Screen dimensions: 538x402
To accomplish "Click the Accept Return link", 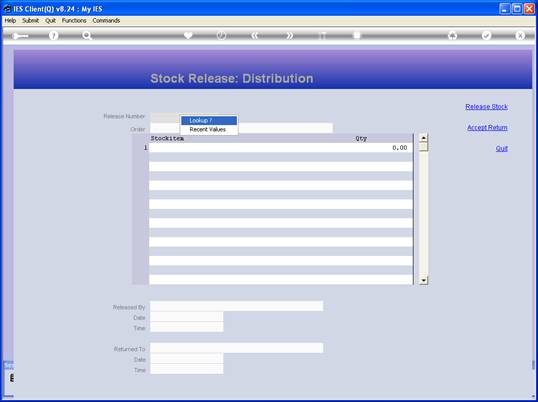I will click(487, 128).
